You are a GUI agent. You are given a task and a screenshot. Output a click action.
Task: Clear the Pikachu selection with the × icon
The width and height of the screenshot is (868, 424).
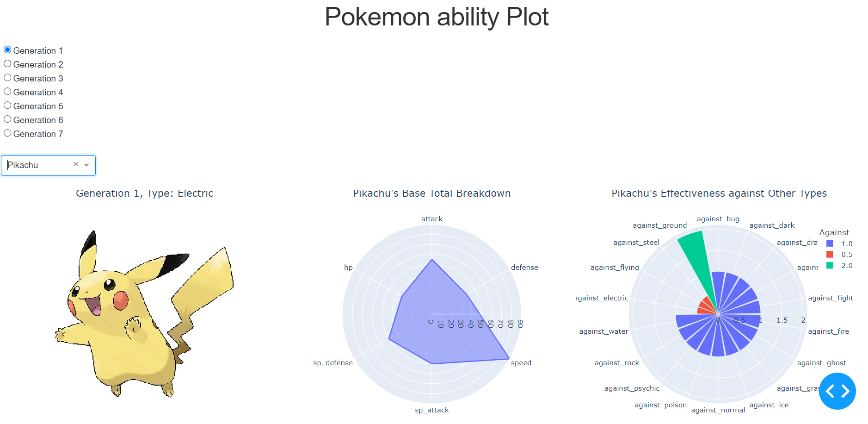click(75, 164)
